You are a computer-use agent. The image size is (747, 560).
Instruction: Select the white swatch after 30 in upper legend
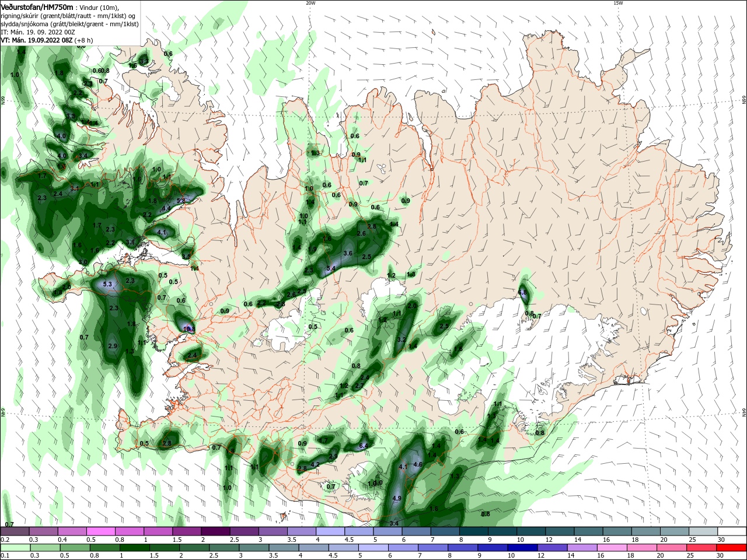(x=731, y=531)
